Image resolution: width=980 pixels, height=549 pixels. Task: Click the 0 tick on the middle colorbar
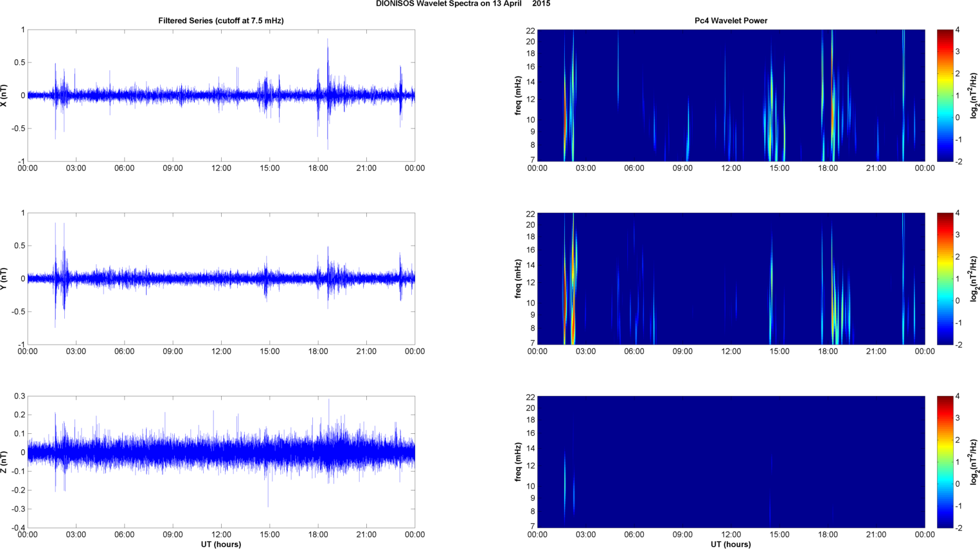coord(958,300)
